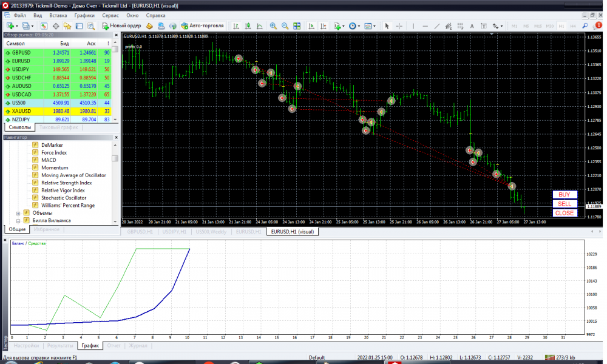Toggle Auto-trading (Авто-торговля) button
The width and height of the screenshot is (607, 364).
click(x=203, y=26)
